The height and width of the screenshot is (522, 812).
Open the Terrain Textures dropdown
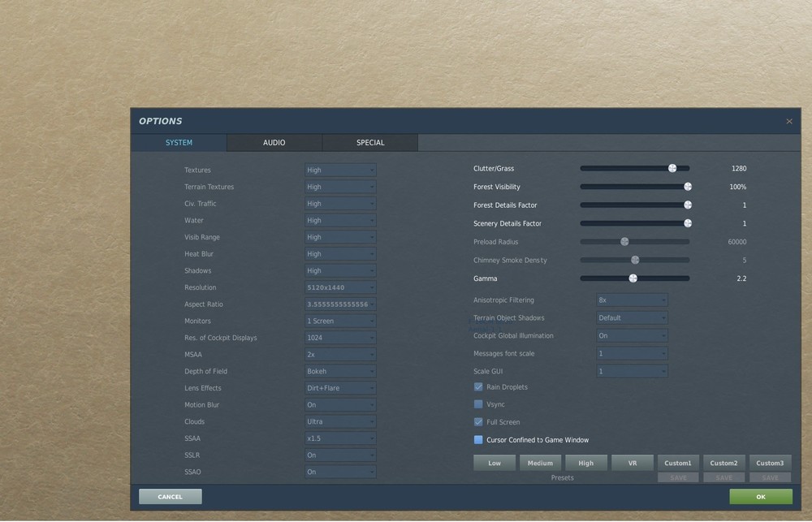339,186
